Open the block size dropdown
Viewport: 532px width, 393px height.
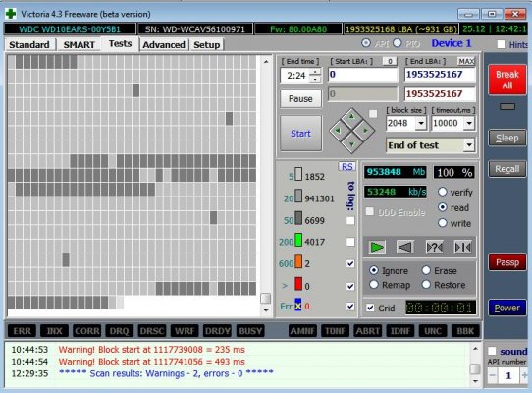[x=421, y=123]
